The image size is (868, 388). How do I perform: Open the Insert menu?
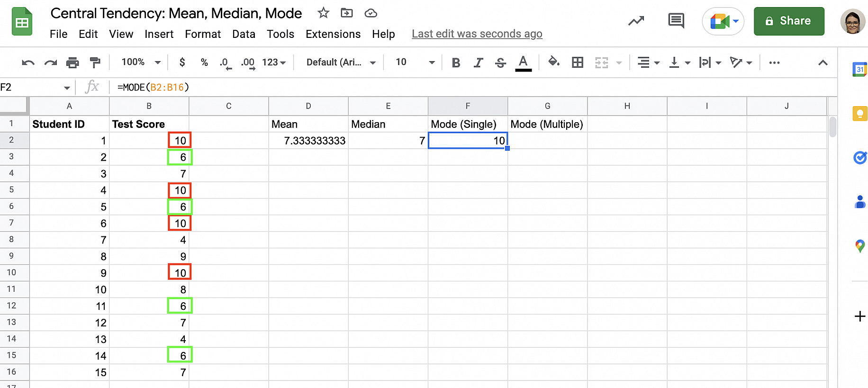click(x=159, y=34)
